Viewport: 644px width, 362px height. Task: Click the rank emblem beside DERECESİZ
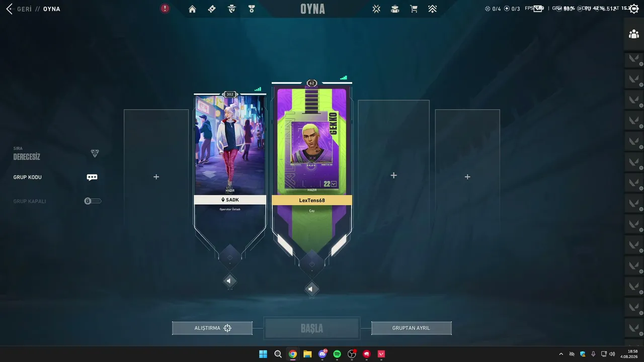click(x=95, y=153)
